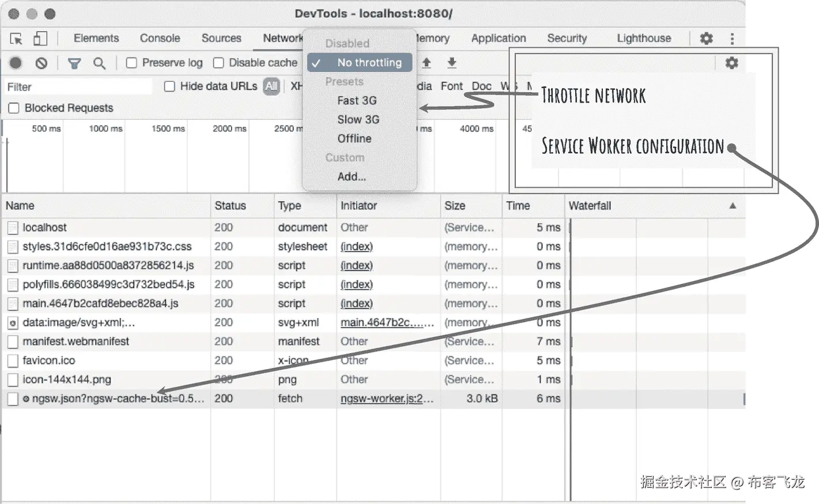
Task: Select the icon-144x144.png request name
Action: [x=67, y=380]
